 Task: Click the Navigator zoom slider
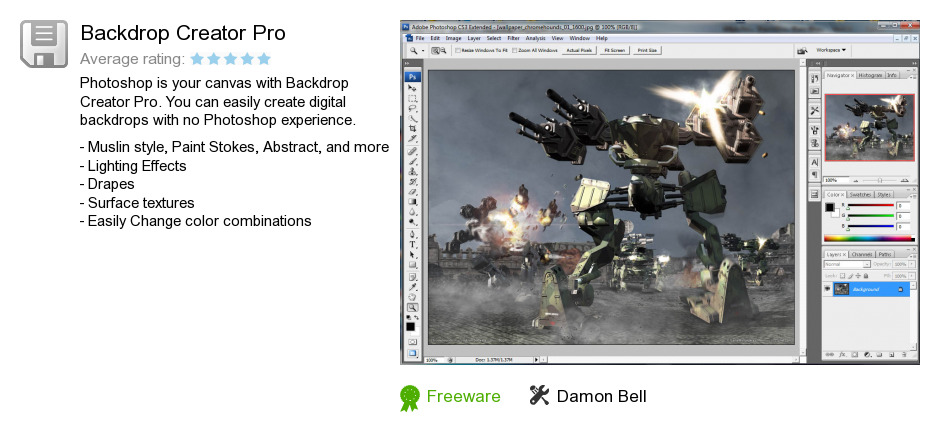(x=879, y=180)
